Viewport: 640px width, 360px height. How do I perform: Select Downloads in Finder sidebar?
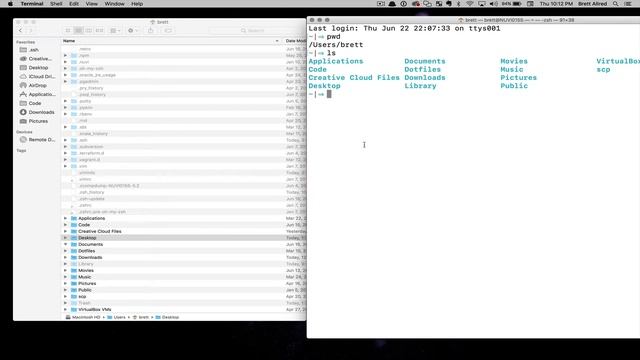pyautogui.click(x=37, y=112)
